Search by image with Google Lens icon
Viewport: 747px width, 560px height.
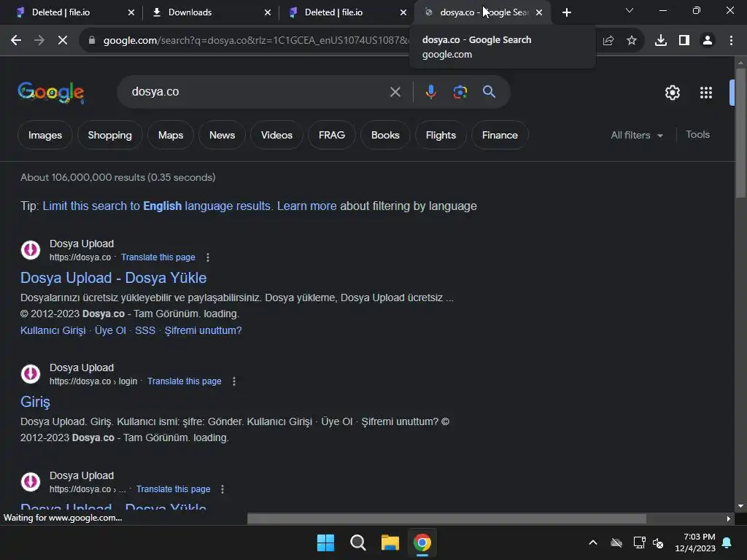coord(460,92)
